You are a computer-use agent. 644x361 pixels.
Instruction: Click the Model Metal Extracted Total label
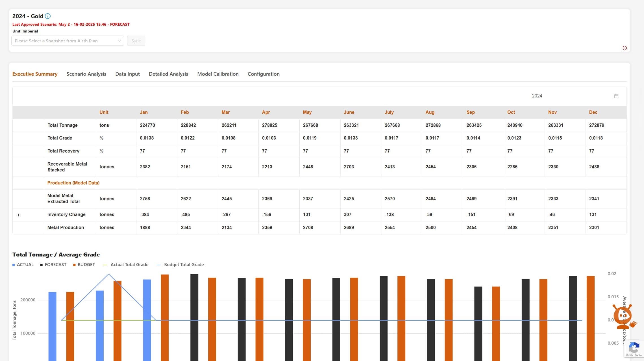64,199
